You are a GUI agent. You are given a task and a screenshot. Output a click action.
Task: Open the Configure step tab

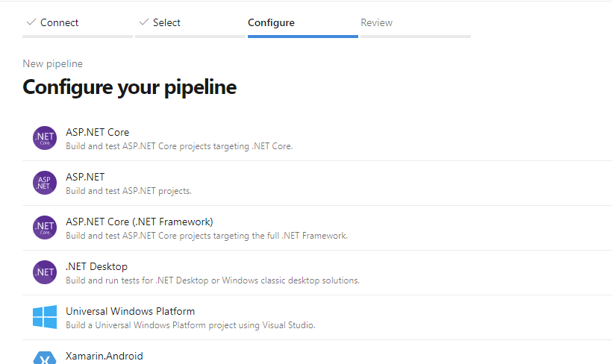[271, 23]
